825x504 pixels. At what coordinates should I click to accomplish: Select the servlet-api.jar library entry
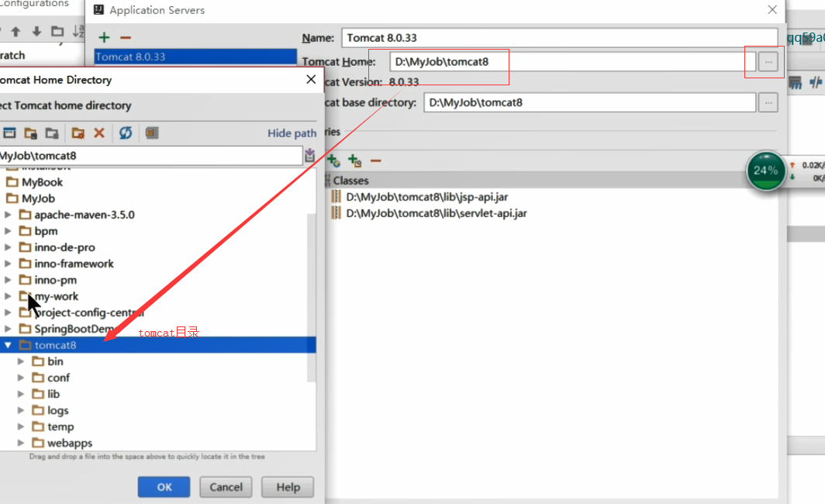[436, 213]
